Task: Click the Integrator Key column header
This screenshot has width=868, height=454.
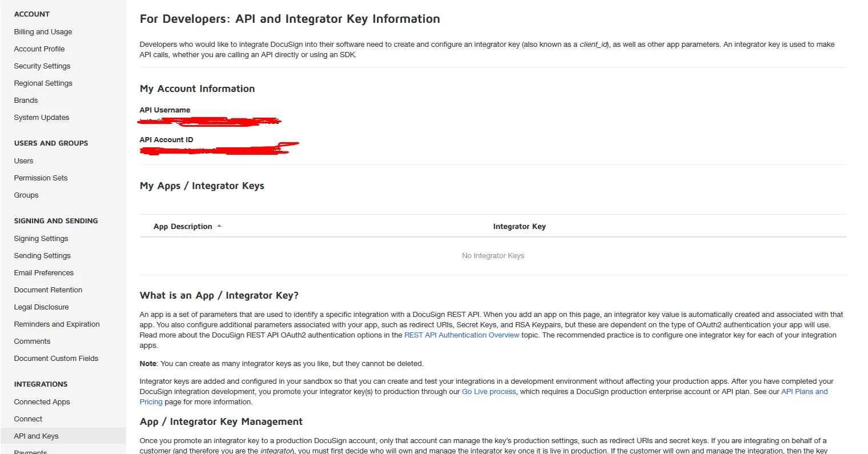Action: click(x=519, y=227)
